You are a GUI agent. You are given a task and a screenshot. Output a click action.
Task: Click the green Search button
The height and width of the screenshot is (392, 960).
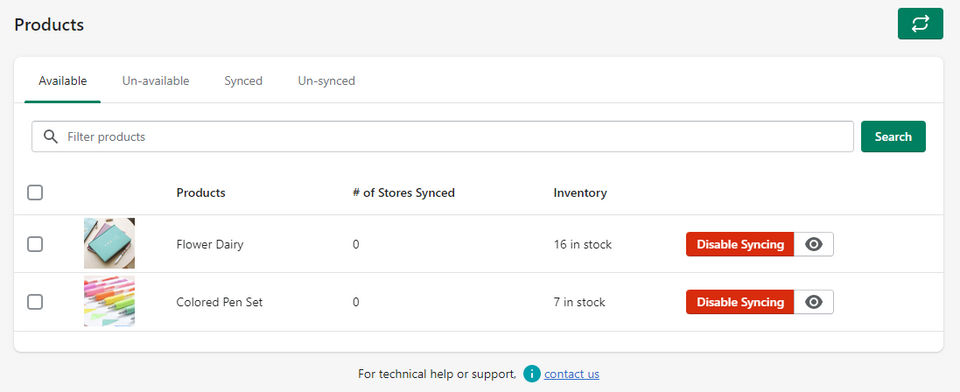(893, 137)
